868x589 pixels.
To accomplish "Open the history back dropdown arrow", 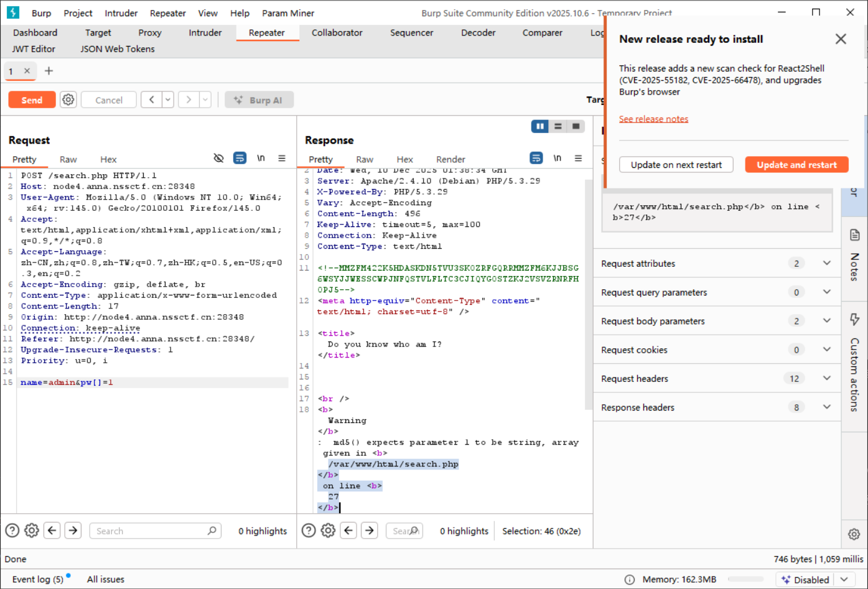I will 167,100.
